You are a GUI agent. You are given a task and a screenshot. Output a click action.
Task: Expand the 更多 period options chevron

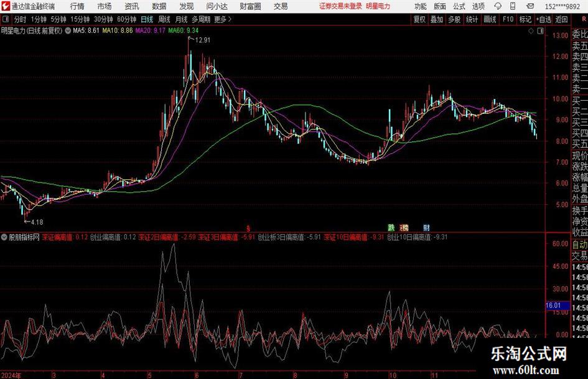[x=230, y=19]
